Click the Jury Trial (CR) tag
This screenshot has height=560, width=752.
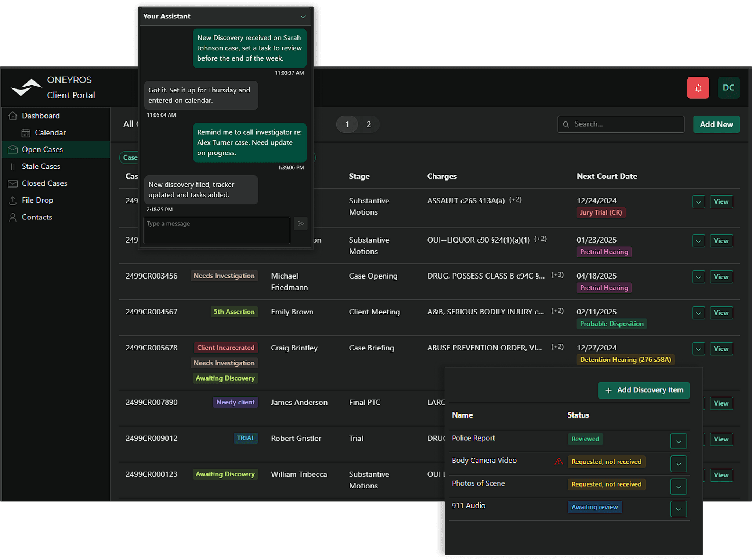tap(601, 212)
